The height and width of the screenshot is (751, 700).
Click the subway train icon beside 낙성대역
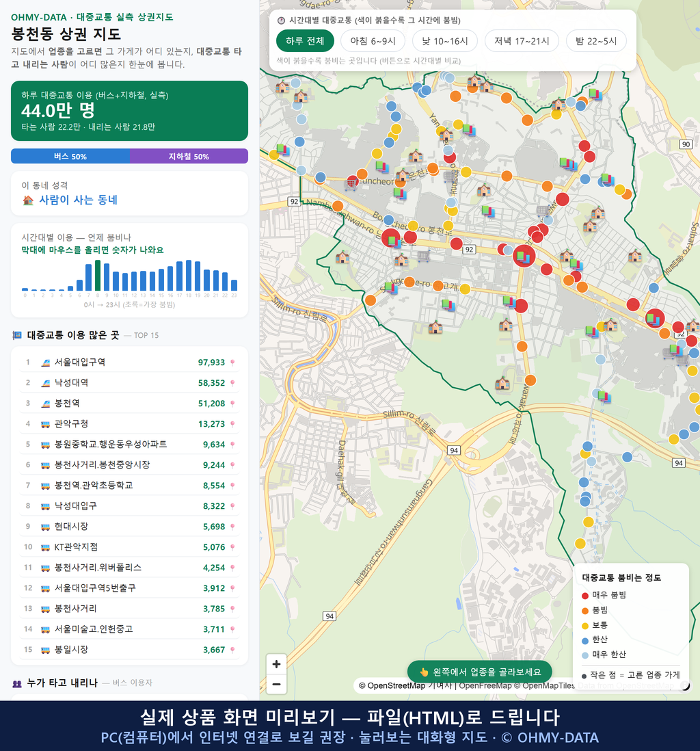(46, 383)
